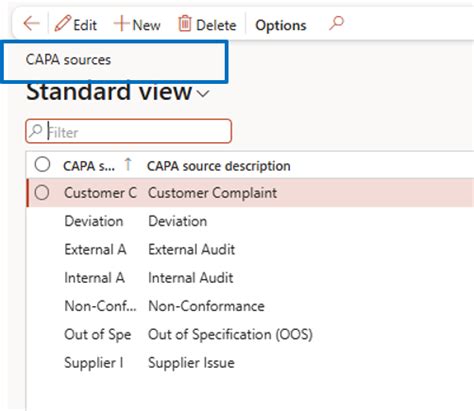Screen dimensions: 474x411
Task: Select the Customer Complaint row radio circle
Action: (x=42, y=193)
